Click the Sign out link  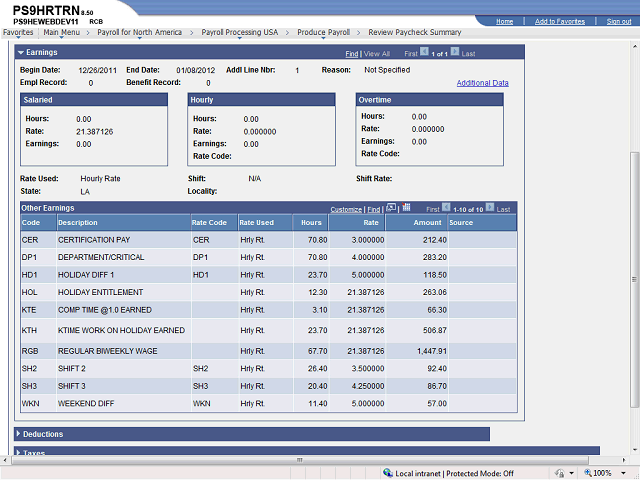click(x=619, y=21)
